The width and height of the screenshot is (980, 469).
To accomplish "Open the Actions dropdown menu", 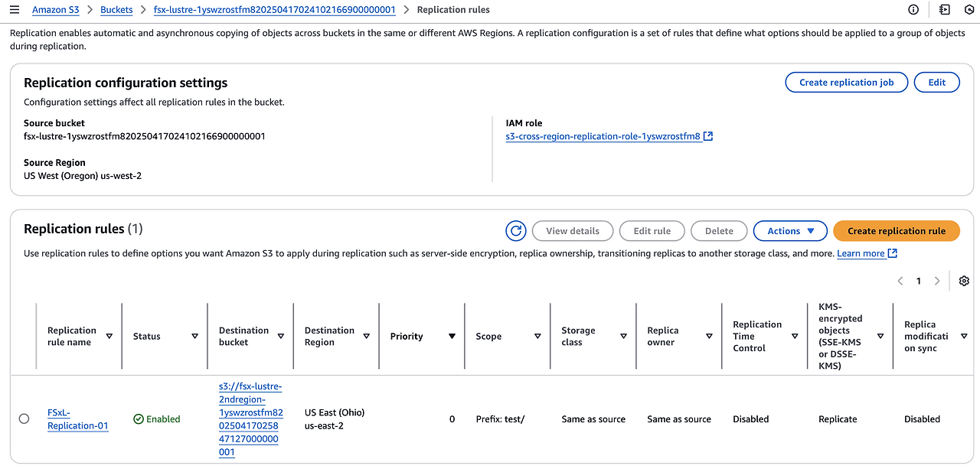I will point(790,231).
